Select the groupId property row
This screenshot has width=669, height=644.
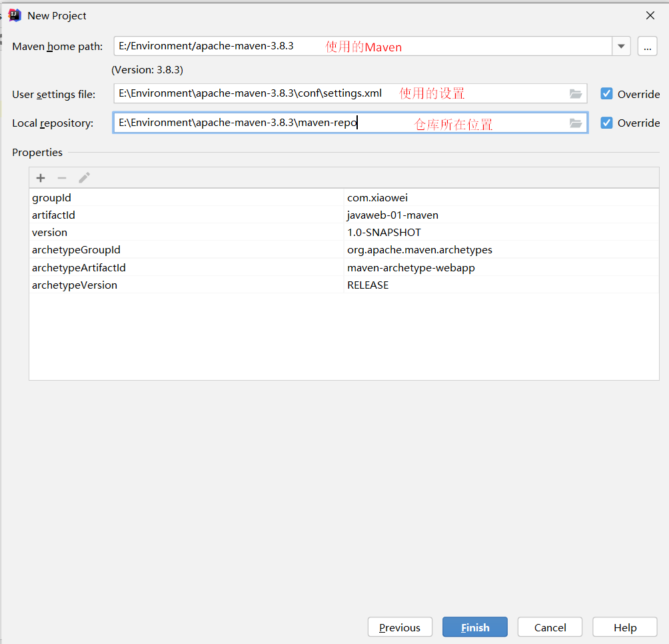click(x=344, y=197)
